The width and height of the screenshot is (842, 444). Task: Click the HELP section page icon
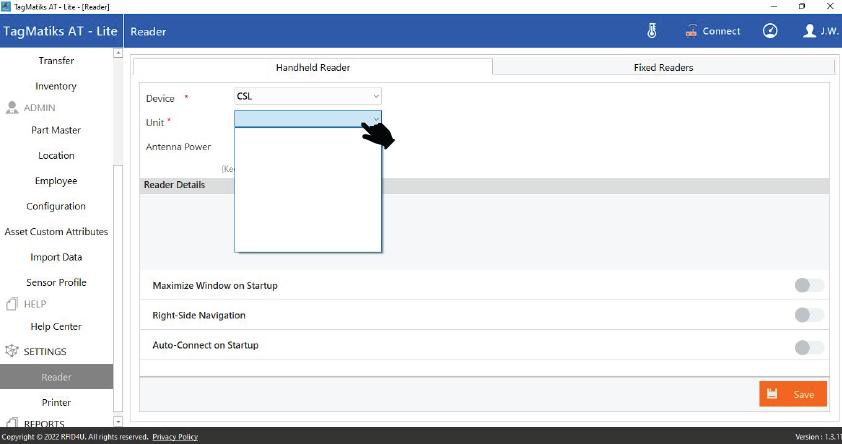[x=13, y=304]
